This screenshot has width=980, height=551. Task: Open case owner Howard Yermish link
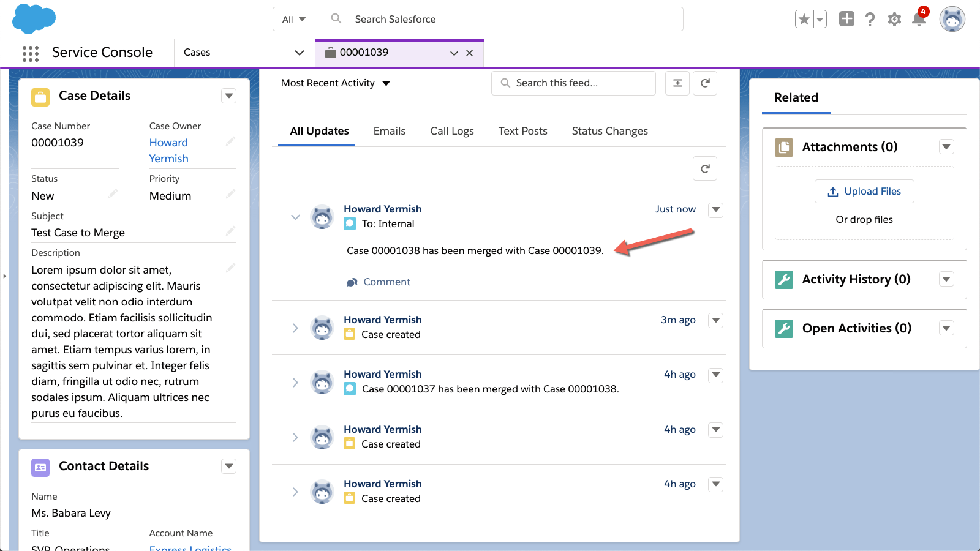(168, 150)
